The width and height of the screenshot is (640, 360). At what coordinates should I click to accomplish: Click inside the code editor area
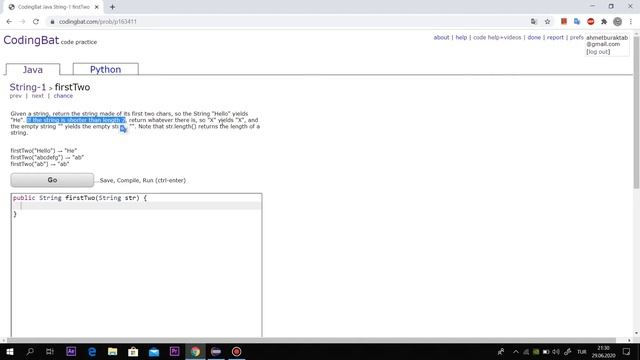click(x=136, y=265)
